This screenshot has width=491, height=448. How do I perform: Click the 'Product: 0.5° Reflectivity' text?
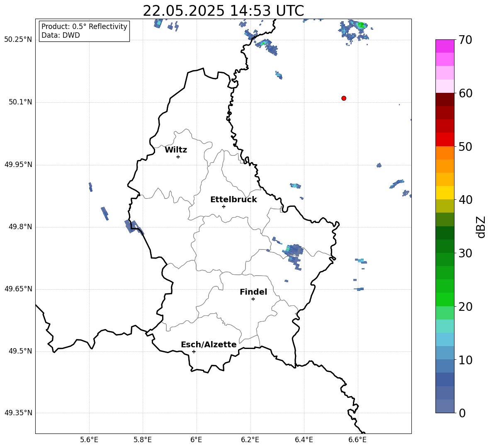coord(84,27)
